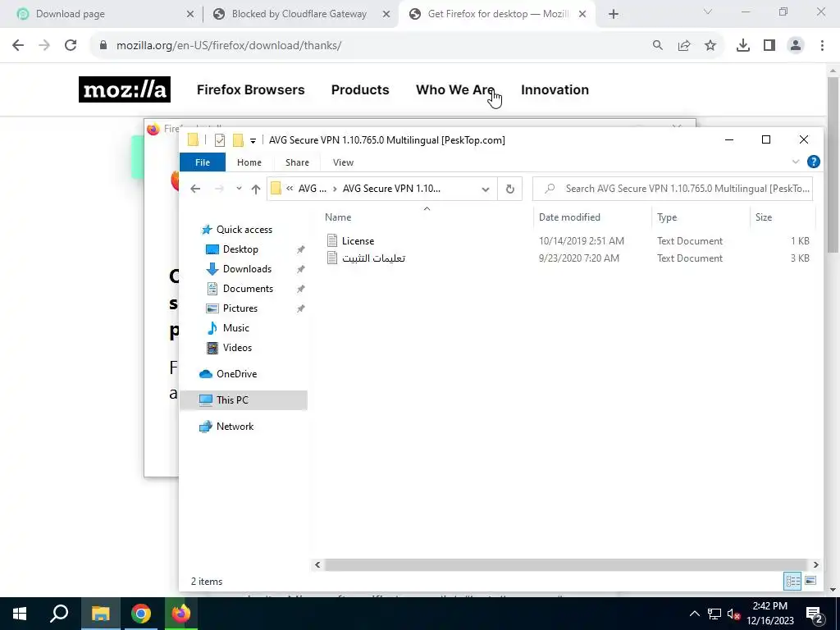The height and width of the screenshot is (630, 840).
Task: Sort files by Date modified column
Action: 569,217
